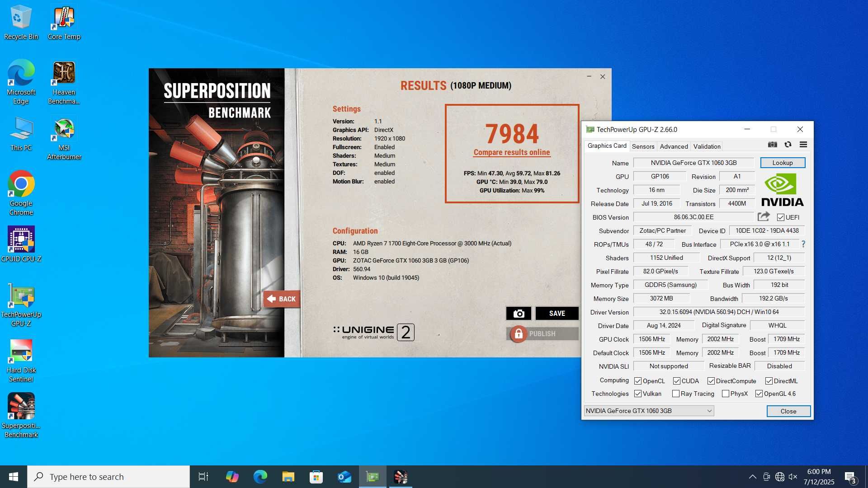Click the NVIDIA logo in GPU-Z

782,191
